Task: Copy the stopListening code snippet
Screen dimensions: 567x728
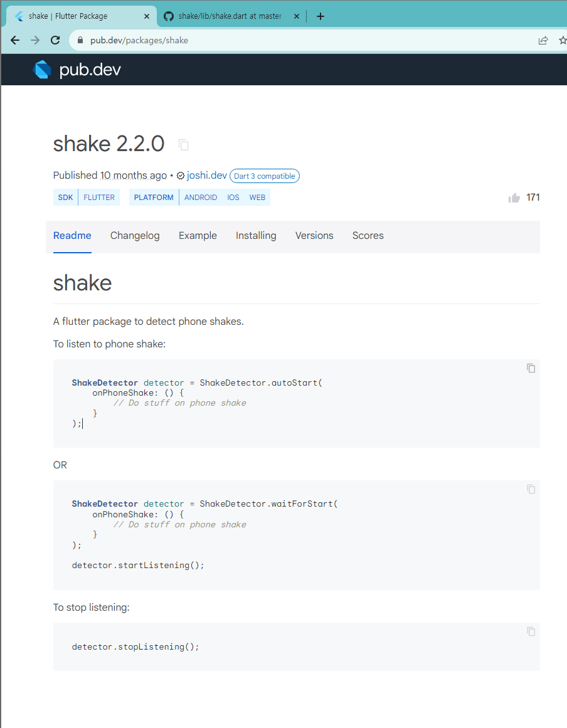Action: pos(531,631)
